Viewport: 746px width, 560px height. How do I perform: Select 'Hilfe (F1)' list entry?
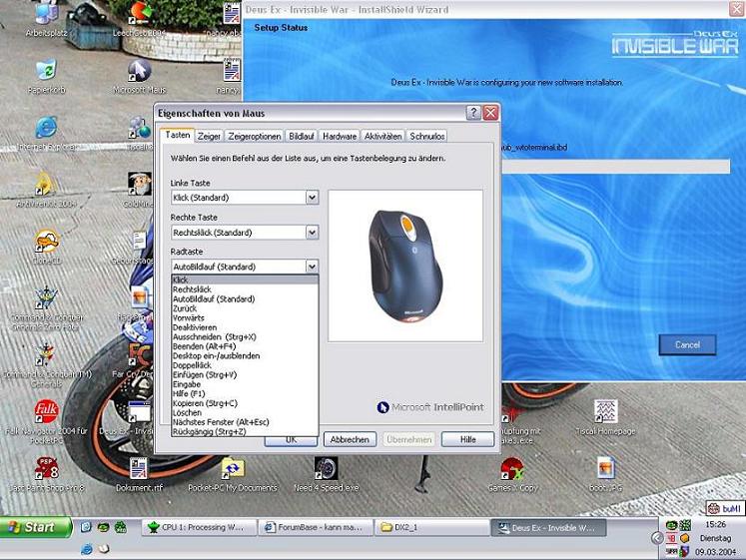click(x=245, y=393)
